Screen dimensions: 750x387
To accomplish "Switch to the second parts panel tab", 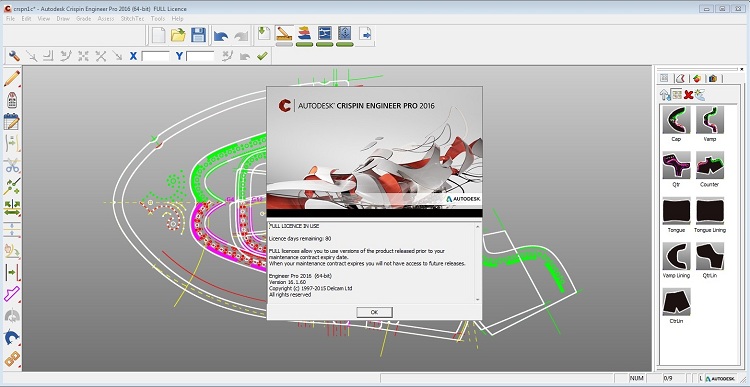I will [681, 78].
